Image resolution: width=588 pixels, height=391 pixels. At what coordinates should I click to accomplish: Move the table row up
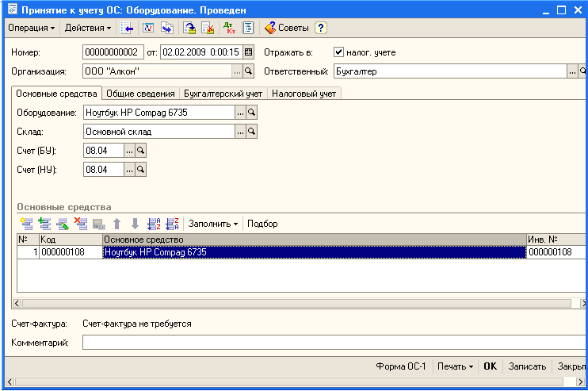tap(117, 224)
